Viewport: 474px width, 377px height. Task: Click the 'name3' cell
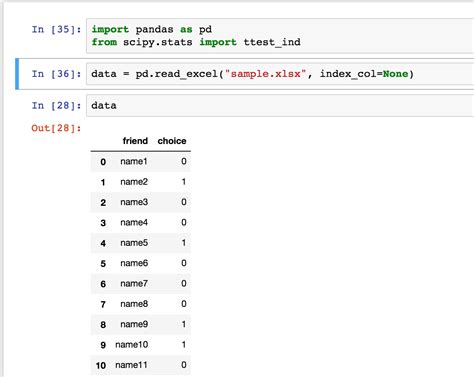[134, 202]
